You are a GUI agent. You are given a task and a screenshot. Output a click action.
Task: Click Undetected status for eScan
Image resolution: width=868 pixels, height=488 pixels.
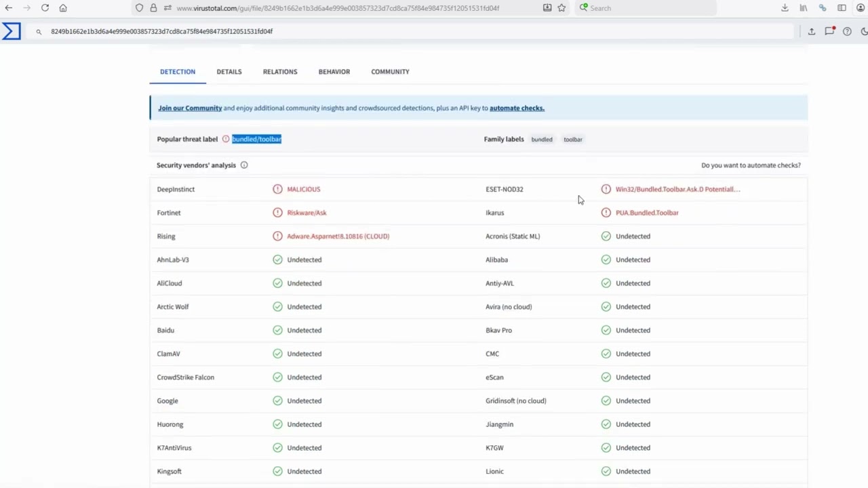633,377
